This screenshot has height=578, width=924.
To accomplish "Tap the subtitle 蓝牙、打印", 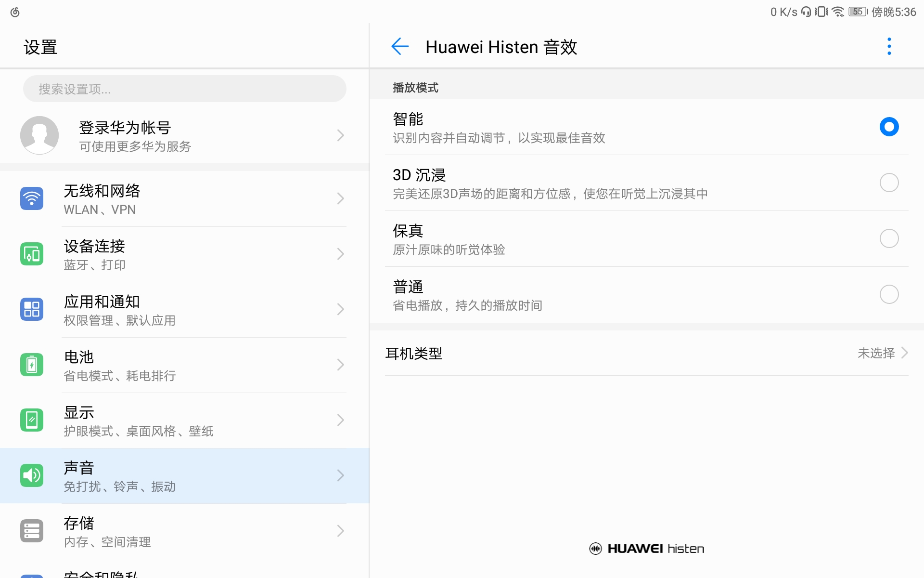I will pos(94,265).
